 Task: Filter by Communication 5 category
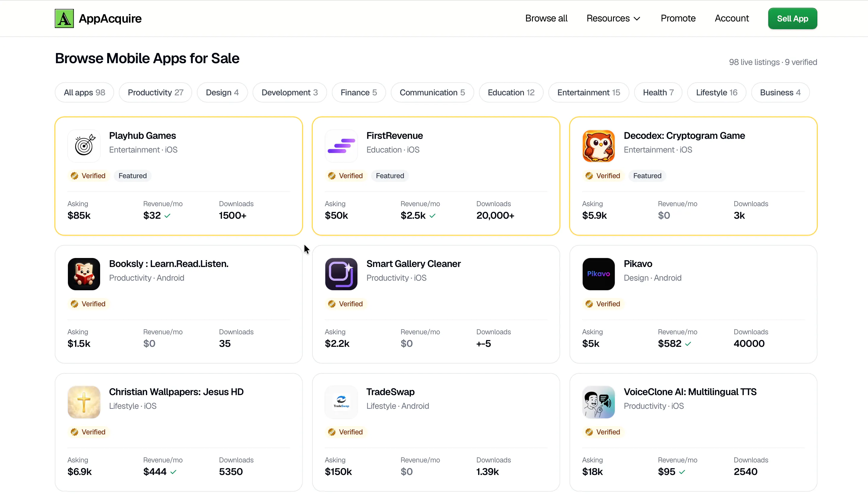pos(432,92)
